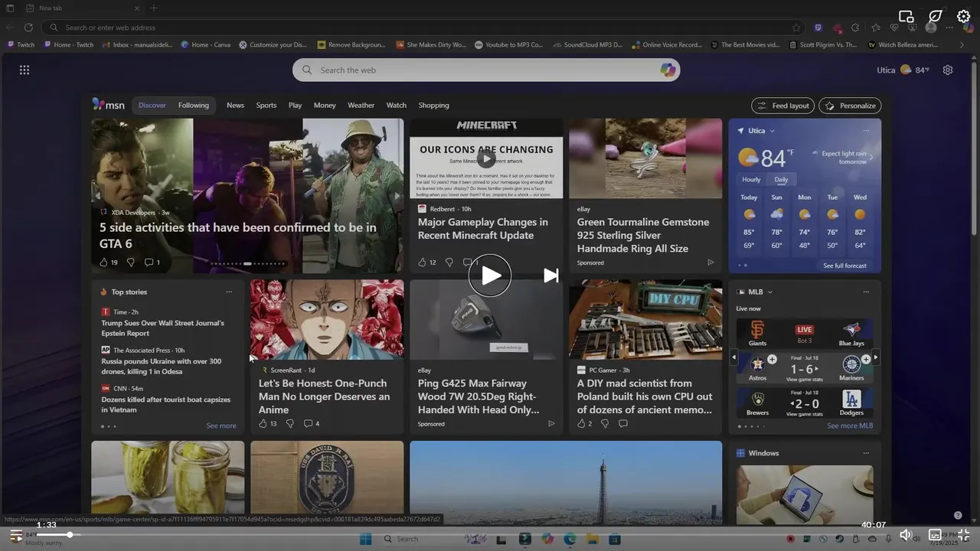
Task: Open the Twitch bookmark
Action: 21,44
